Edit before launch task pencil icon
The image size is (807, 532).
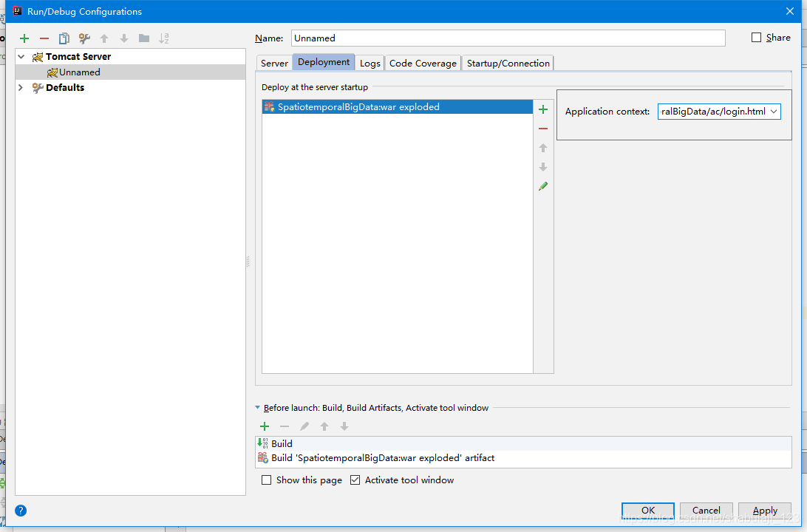(x=304, y=426)
